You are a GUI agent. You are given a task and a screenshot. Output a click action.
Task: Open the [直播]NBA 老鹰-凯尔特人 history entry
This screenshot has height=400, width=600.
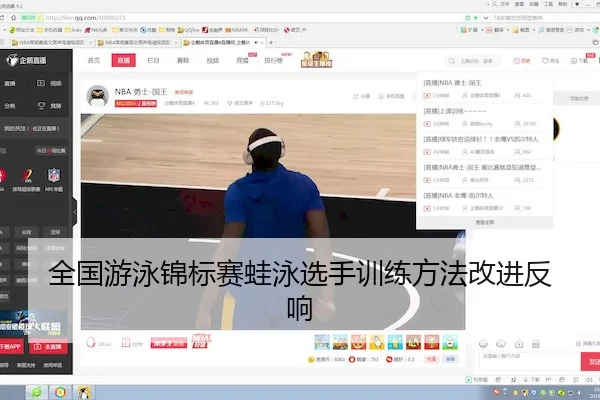458,196
